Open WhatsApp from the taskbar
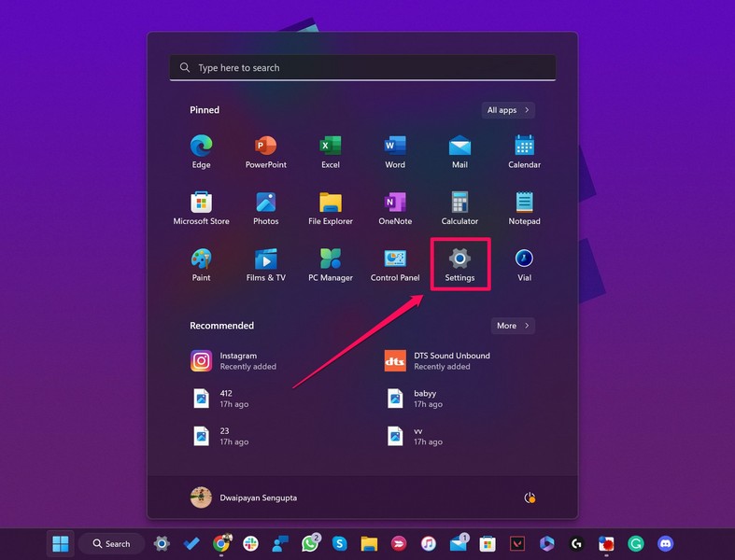The width and height of the screenshot is (735, 560). pyautogui.click(x=310, y=543)
